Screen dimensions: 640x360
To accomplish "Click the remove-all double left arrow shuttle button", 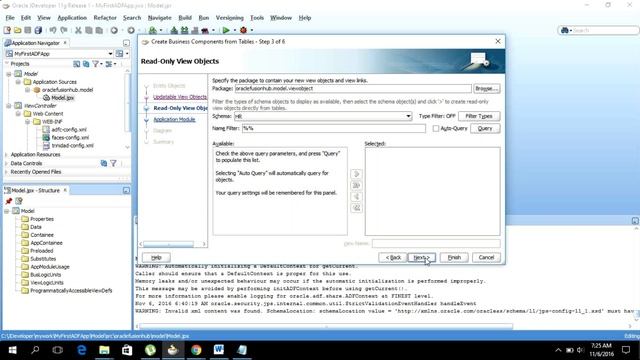I will (x=356, y=208).
